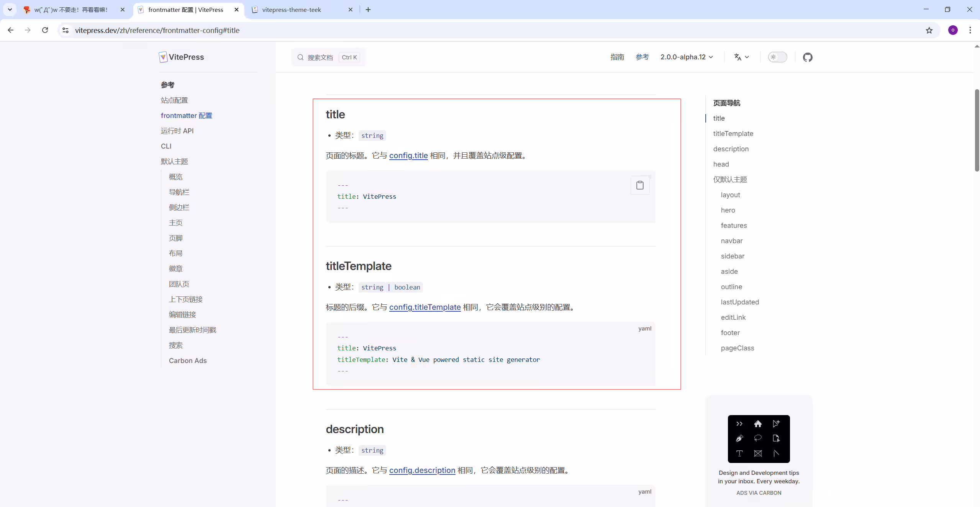The height and width of the screenshot is (507, 980).
Task: Open the GitHub repository icon link
Action: coord(808,57)
